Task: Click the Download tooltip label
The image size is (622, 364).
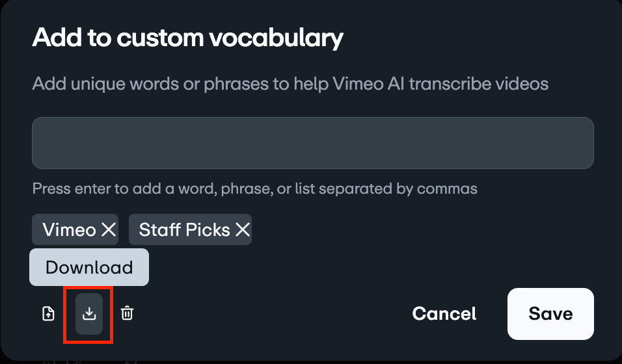Action: coord(89,267)
